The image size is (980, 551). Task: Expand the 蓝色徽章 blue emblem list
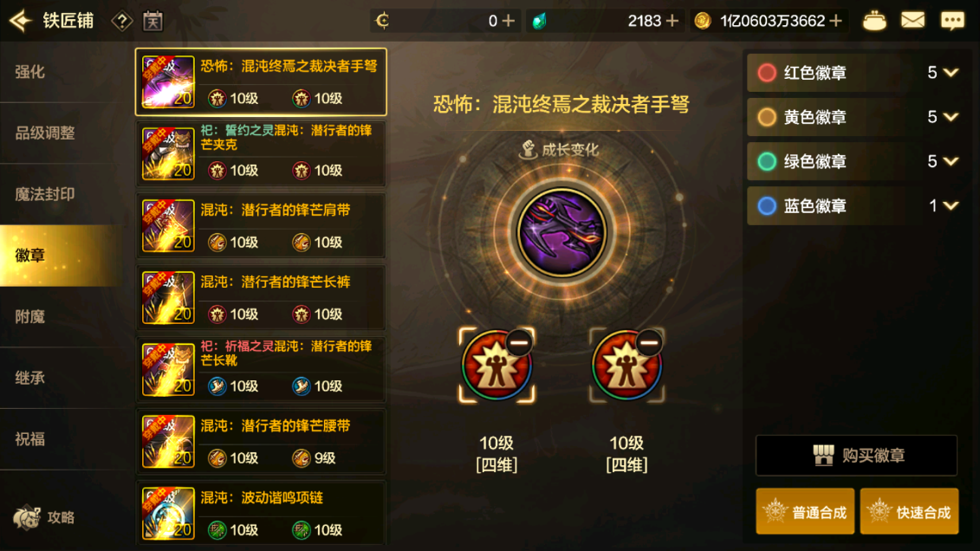click(x=951, y=205)
